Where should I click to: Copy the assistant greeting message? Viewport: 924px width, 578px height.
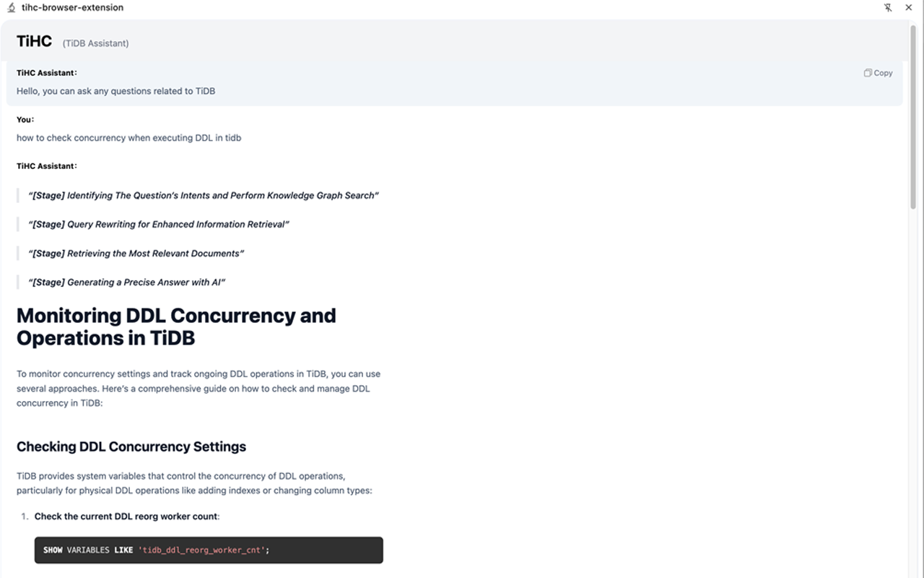click(878, 73)
